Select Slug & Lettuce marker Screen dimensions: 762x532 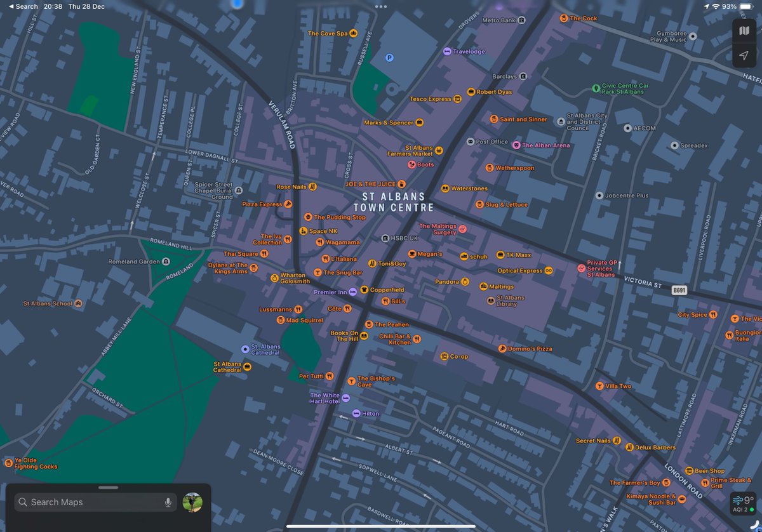(x=479, y=204)
